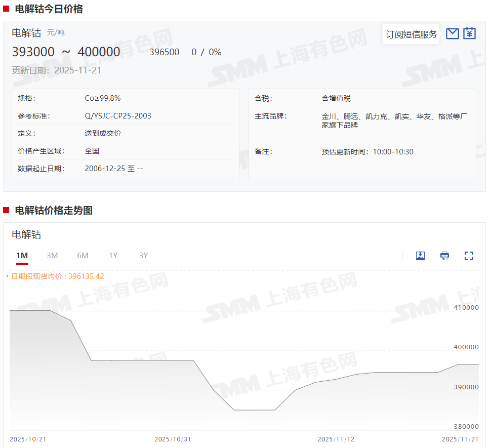Click the 2025/10/31 x-axis date label
The height and width of the screenshot is (448, 490).
click(x=173, y=439)
